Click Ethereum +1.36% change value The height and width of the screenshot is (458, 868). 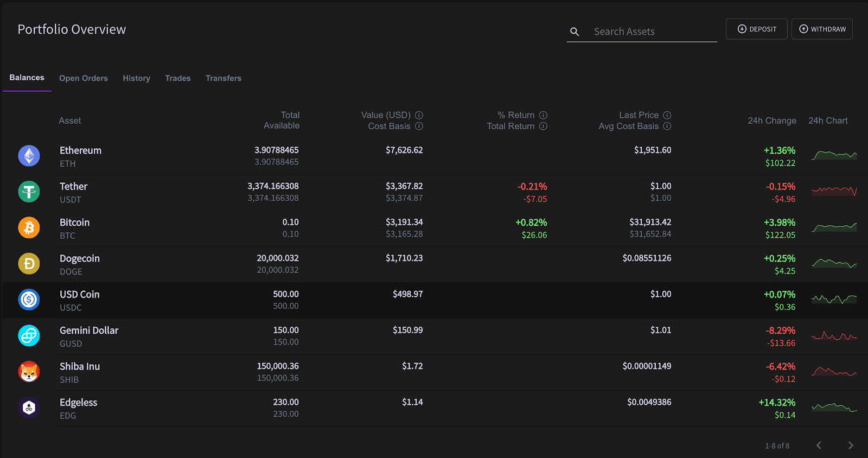coord(780,150)
